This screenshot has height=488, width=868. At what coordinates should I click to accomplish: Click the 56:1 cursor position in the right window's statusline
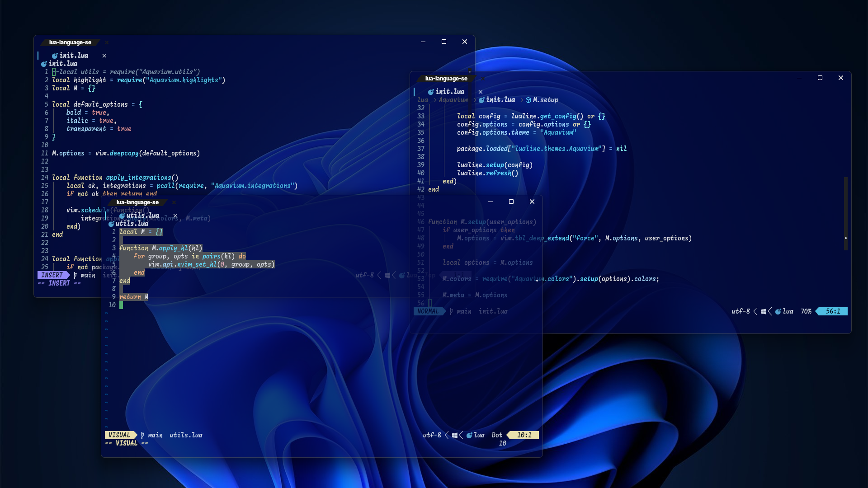[x=833, y=311]
